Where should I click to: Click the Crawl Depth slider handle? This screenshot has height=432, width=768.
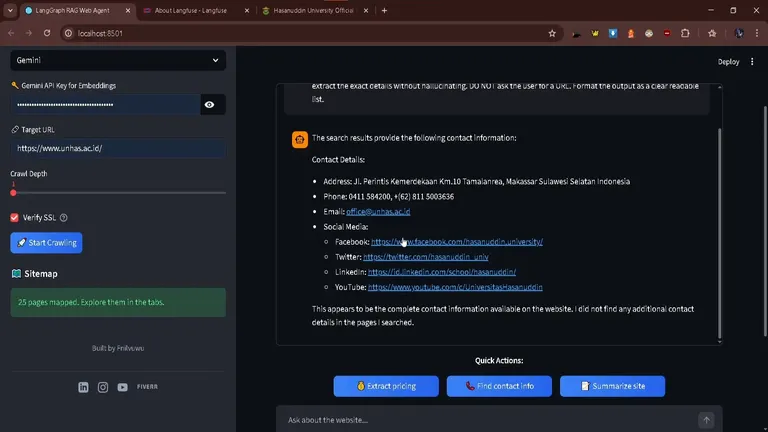[13, 192]
